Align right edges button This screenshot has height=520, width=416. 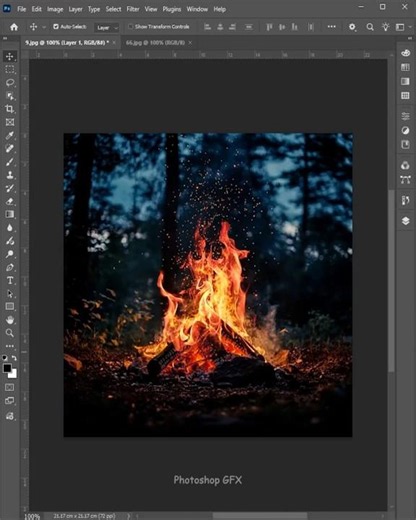tap(233, 27)
